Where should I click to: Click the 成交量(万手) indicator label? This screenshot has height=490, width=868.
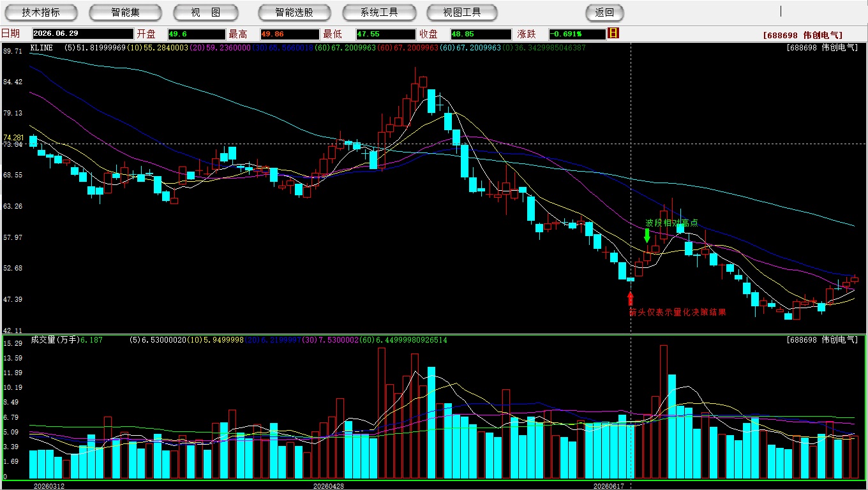55,340
